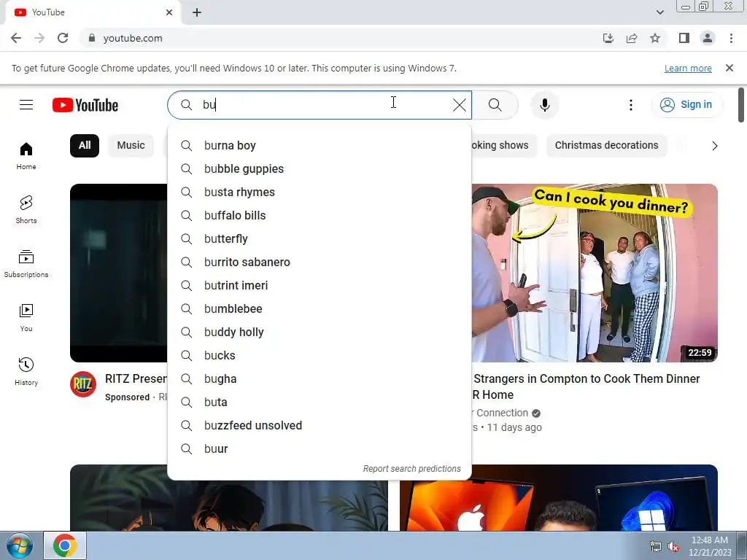
Task: Choose the 'bucks' suggestion
Action: (x=320, y=355)
